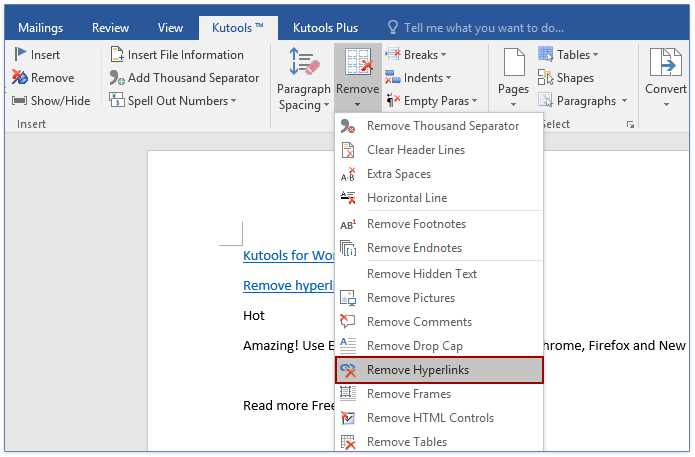Click the Read more Free text line

click(289, 406)
